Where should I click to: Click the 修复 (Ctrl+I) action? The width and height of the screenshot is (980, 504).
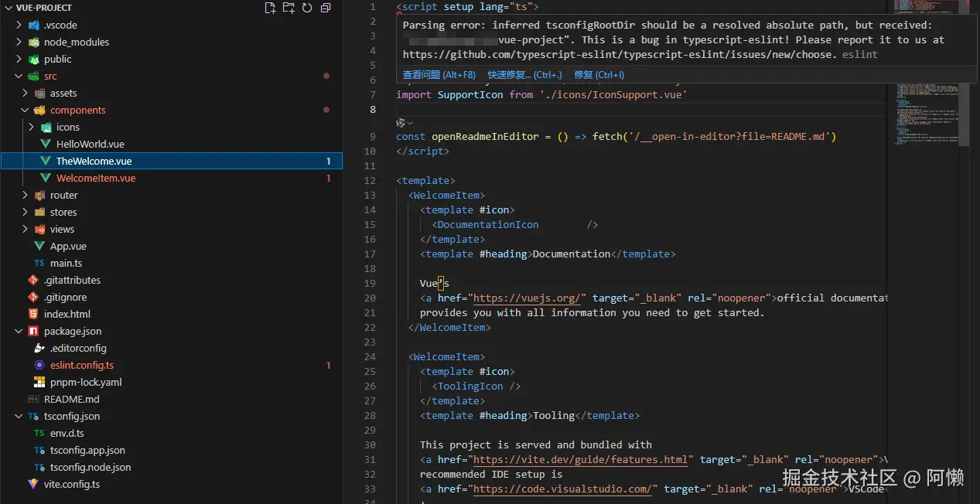coord(599,75)
